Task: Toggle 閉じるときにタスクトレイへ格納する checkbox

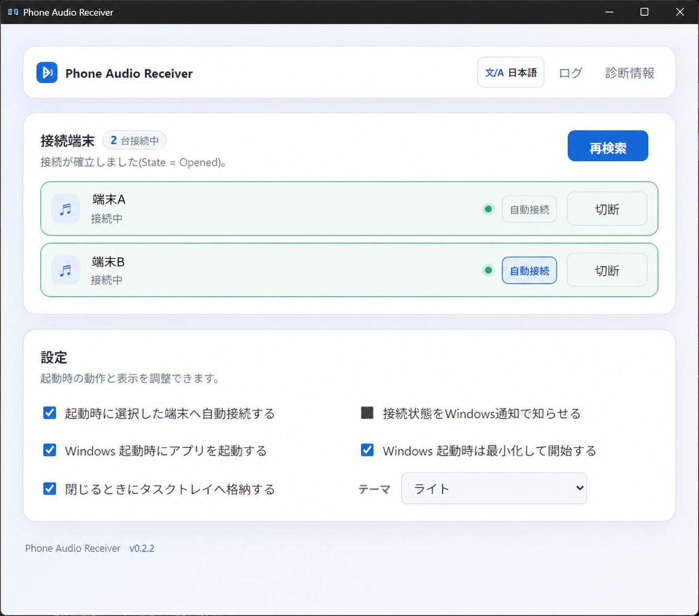Action: point(50,489)
